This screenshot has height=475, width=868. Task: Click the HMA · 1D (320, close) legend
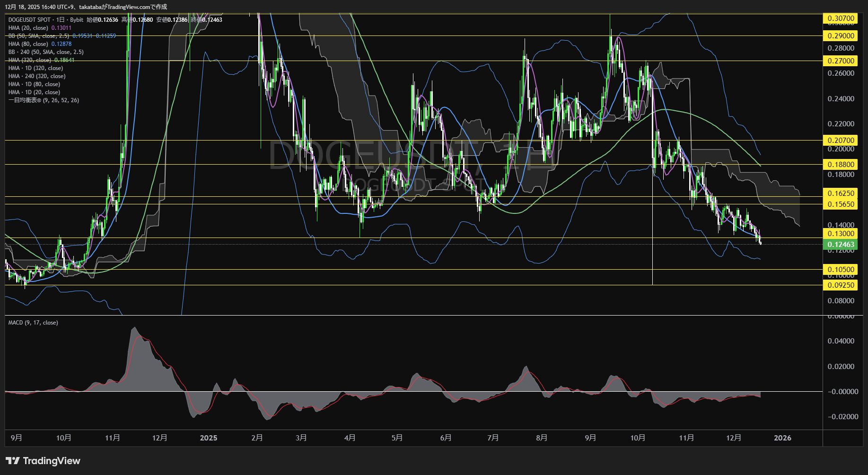[x=35, y=68]
